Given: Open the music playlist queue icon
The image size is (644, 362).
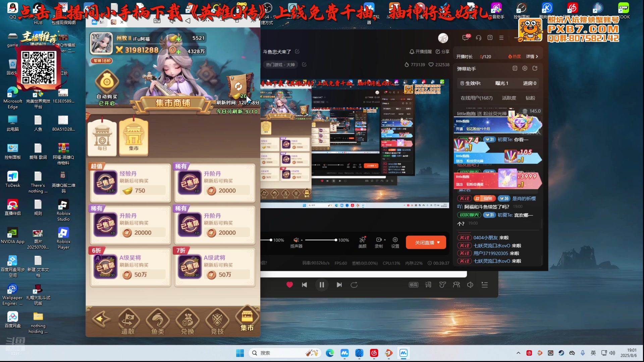Looking at the screenshot, I should (x=485, y=285).
